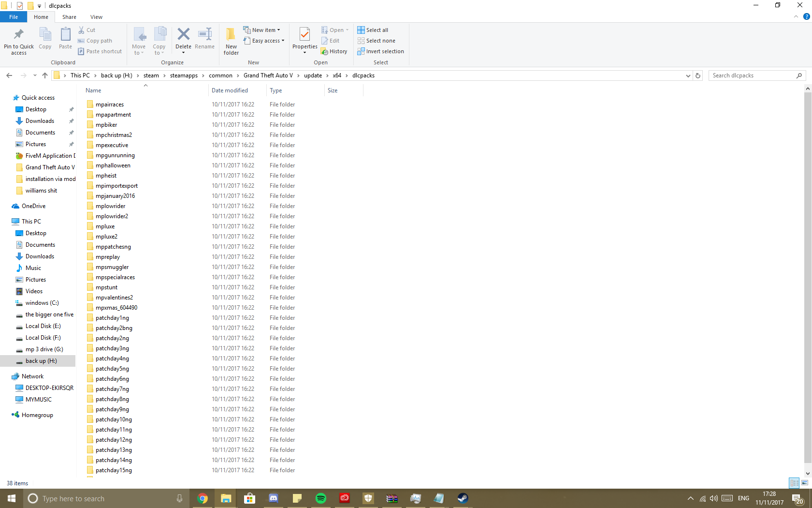Expand the Open button dropdown arrow

click(347, 30)
